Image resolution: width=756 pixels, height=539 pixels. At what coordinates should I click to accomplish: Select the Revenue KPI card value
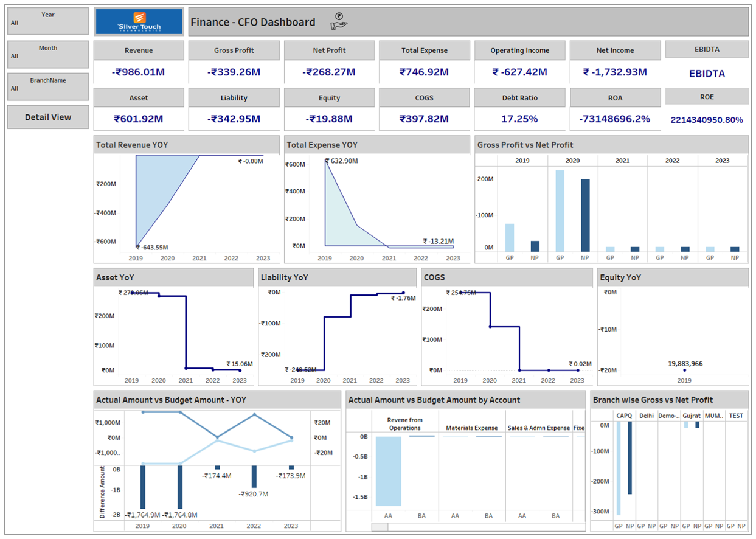[139, 72]
